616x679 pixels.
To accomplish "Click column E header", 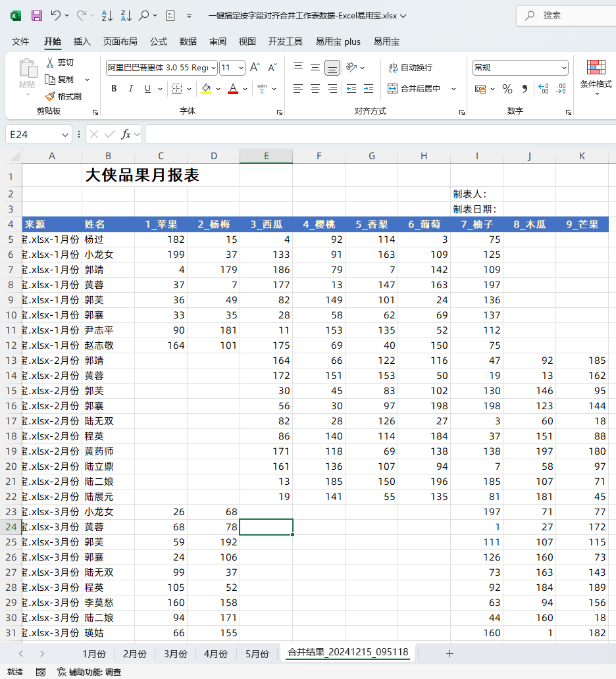I will click(x=267, y=156).
